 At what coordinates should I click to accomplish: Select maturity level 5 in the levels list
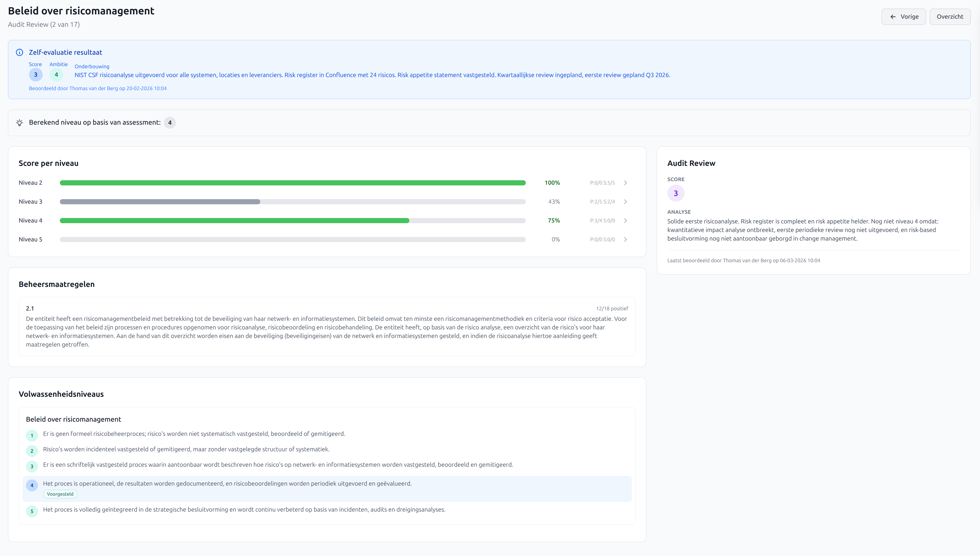pos(32,511)
